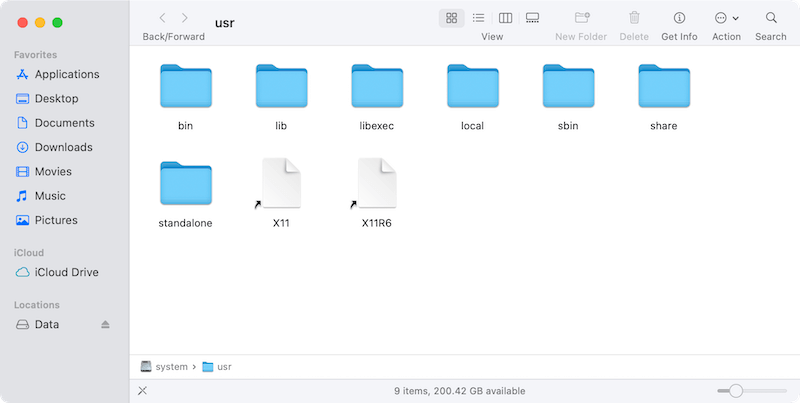Select the X11 alias file
This screenshot has width=800, height=403.
click(x=280, y=183)
